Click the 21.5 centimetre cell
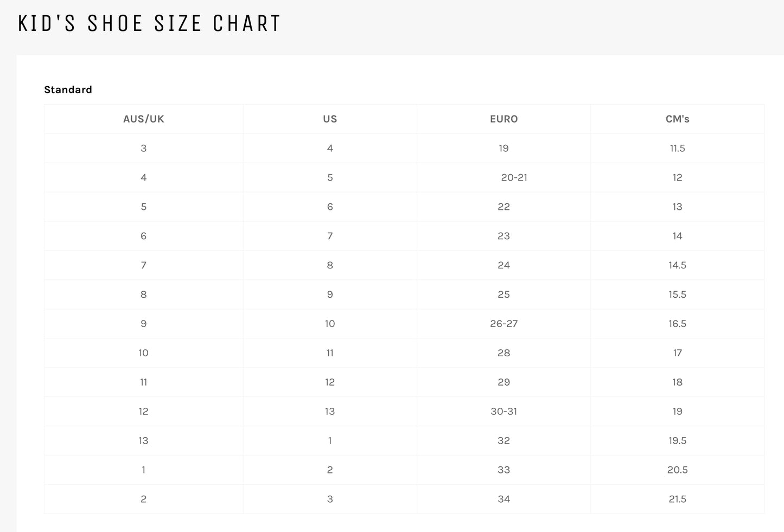The width and height of the screenshot is (784, 532). 677,499
